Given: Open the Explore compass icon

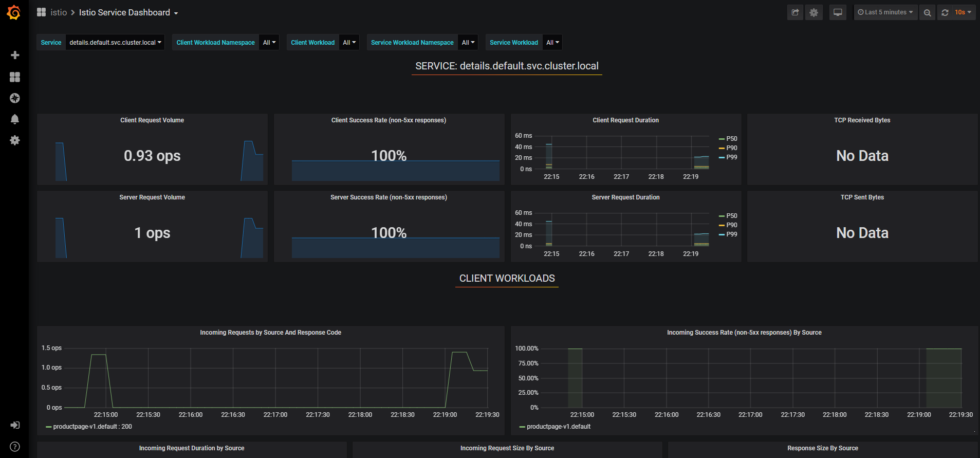Looking at the screenshot, I should coord(15,98).
